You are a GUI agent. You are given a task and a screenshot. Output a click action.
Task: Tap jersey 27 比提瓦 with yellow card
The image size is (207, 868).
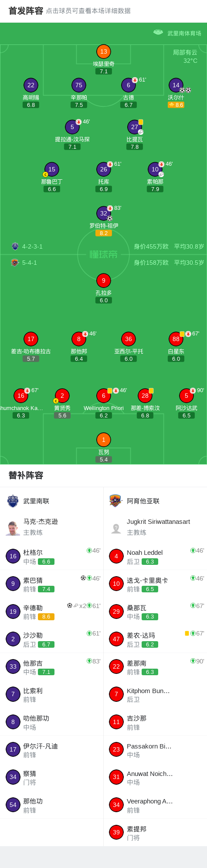tap(135, 127)
